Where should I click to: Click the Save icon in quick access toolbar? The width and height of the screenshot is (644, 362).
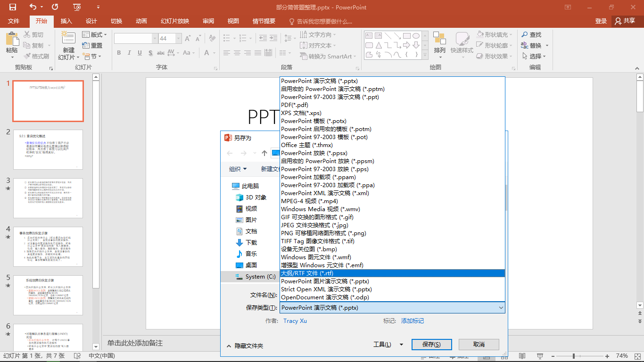pyautogui.click(x=13, y=7)
